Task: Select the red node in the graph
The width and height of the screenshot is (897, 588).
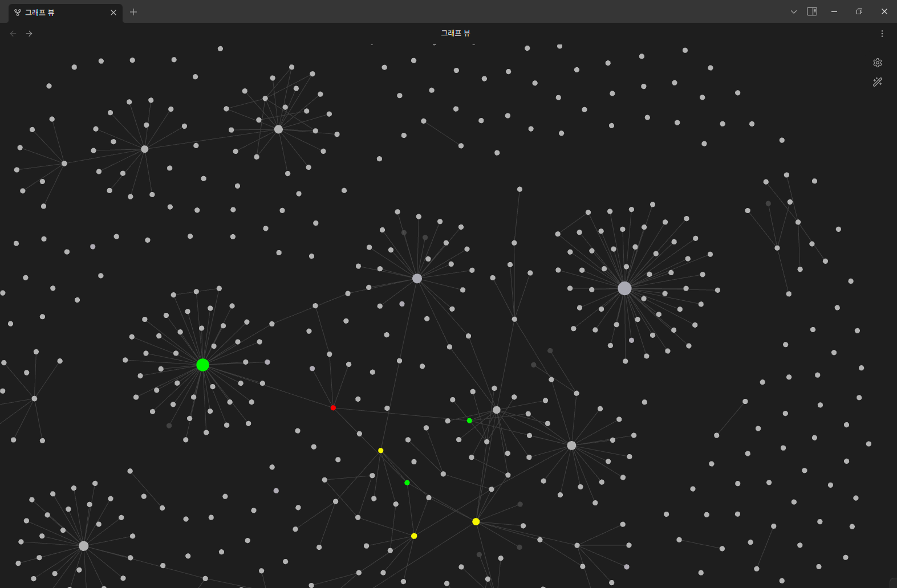Action: tap(333, 407)
